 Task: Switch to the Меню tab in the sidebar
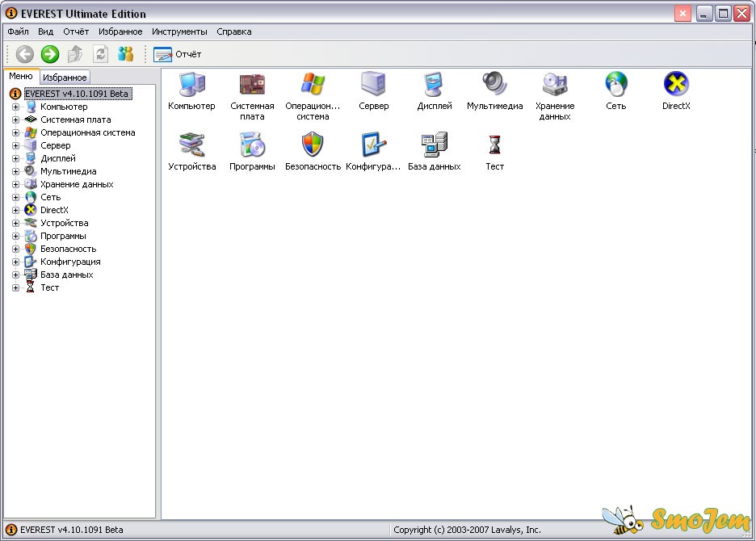coord(21,76)
